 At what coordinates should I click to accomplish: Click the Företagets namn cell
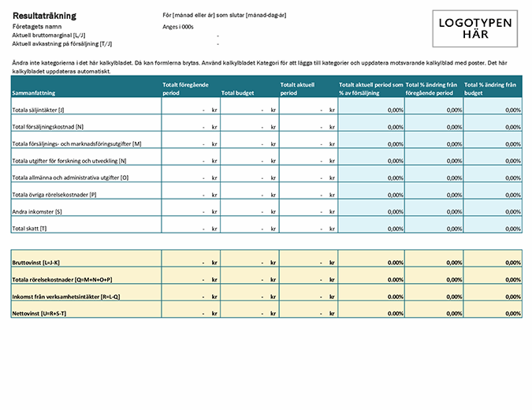pyautogui.click(x=36, y=27)
